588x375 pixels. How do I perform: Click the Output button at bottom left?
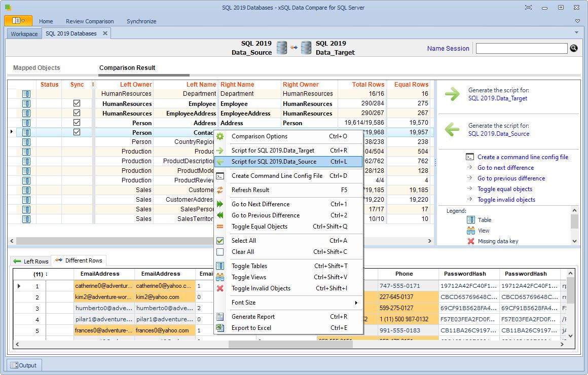[x=24, y=365]
